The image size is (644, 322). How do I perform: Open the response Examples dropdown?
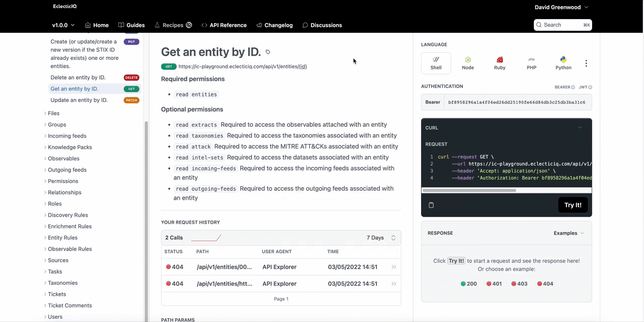[569, 233]
